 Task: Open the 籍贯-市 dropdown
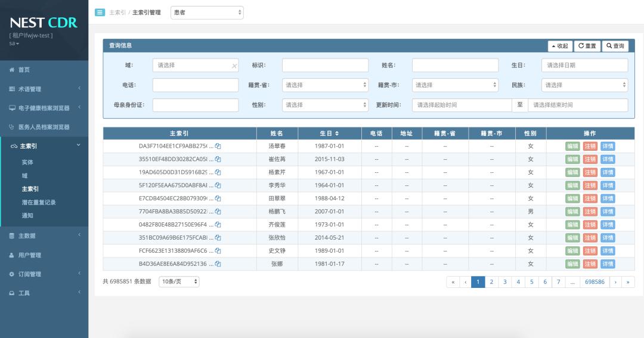455,85
